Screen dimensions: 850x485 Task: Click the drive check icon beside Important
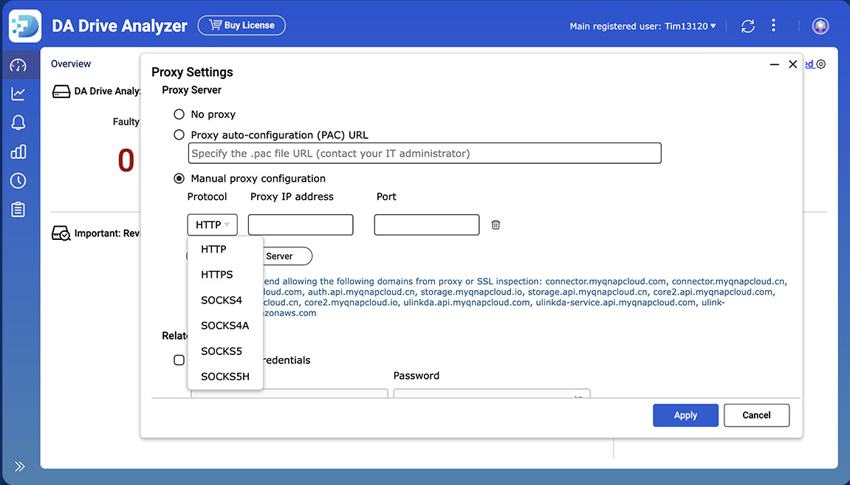[x=61, y=234]
